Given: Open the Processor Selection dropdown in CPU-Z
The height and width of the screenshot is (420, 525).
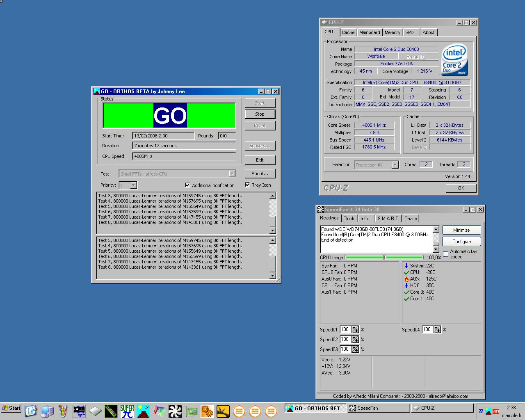Looking at the screenshot, I should 395,165.
